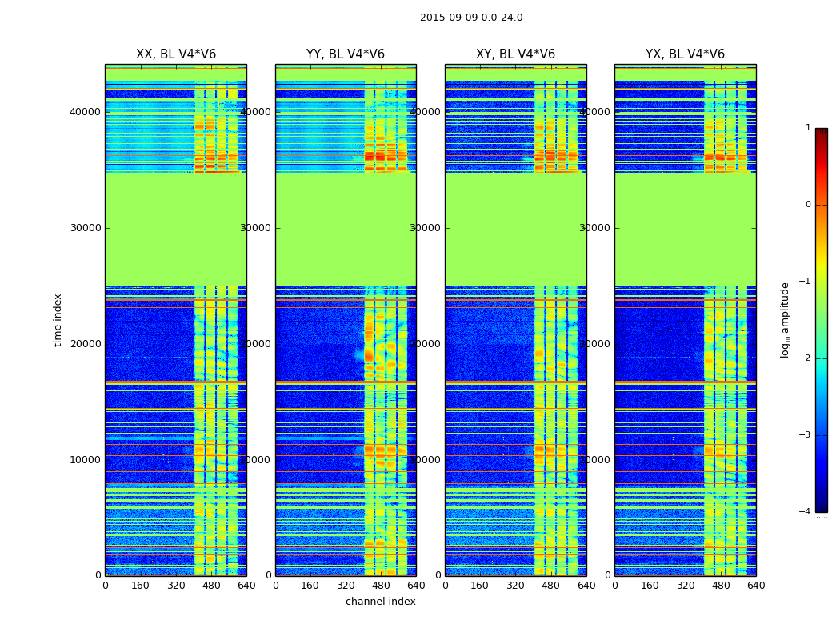Click the 640 tick under YX panel

click(756, 586)
